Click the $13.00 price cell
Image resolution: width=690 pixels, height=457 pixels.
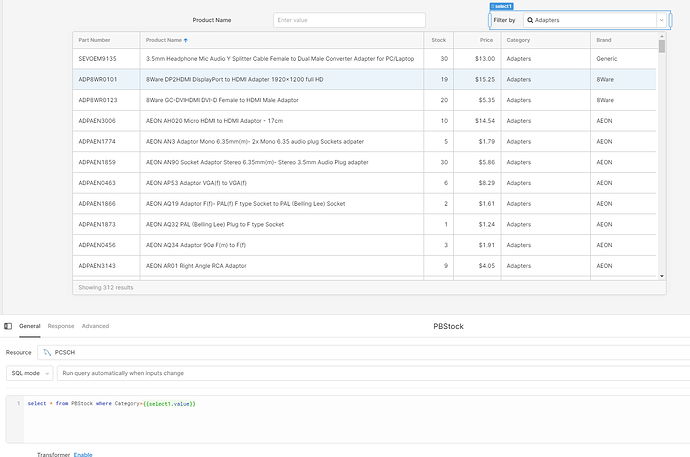point(477,58)
